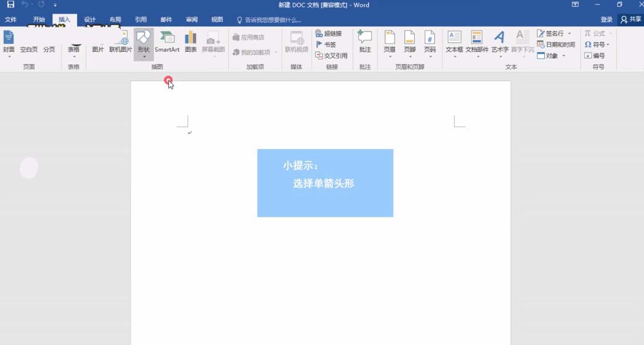Switch to the 邮件 tab
The width and height of the screenshot is (644, 345).
(x=166, y=20)
